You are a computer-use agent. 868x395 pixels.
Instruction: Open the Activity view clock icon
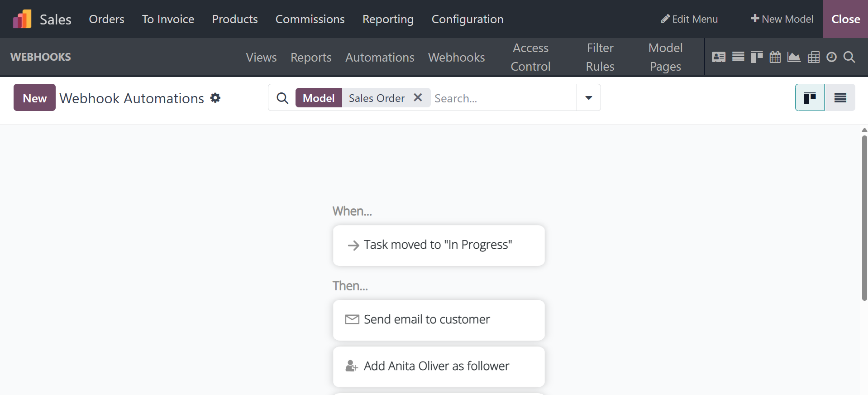[831, 57]
